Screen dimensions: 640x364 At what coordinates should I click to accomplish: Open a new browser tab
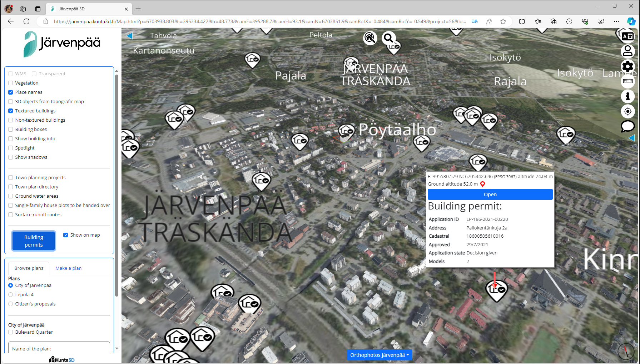pos(138,9)
